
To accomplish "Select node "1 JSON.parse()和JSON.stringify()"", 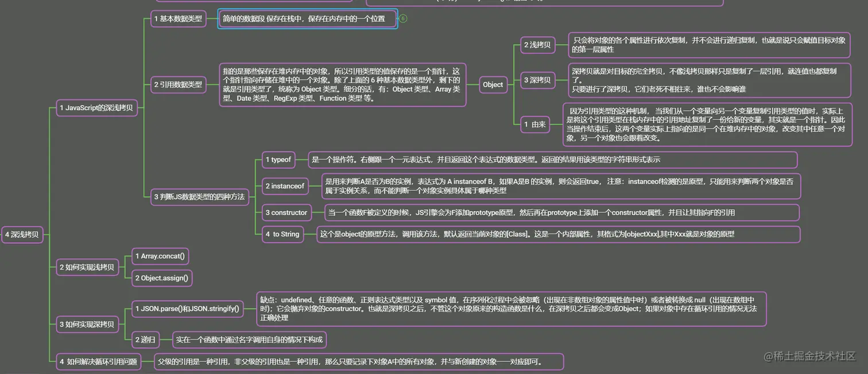I will (187, 309).
